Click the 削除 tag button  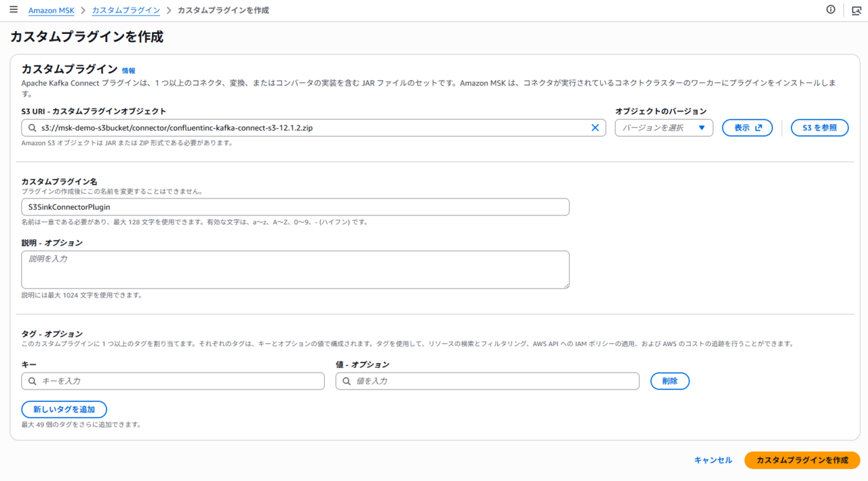point(669,381)
